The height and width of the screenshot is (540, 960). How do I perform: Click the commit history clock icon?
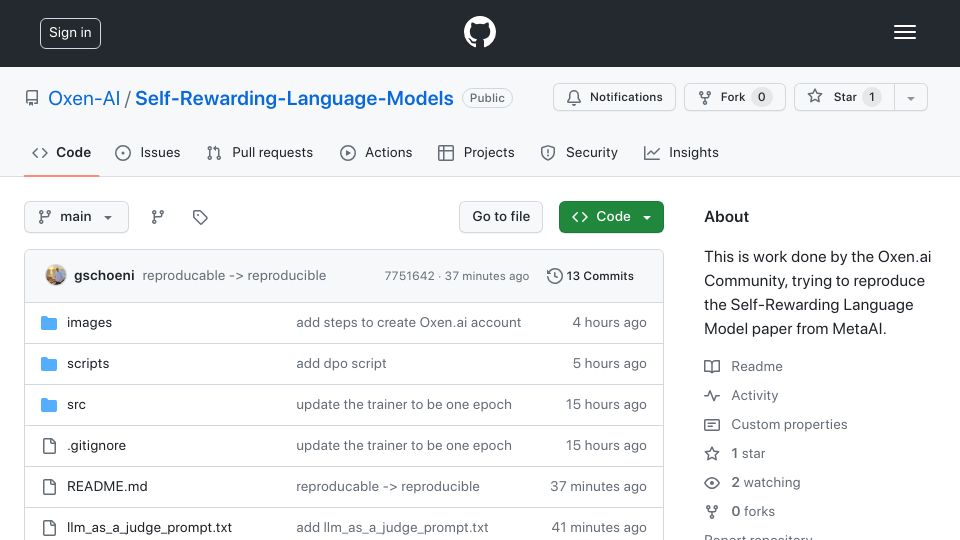(555, 276)
